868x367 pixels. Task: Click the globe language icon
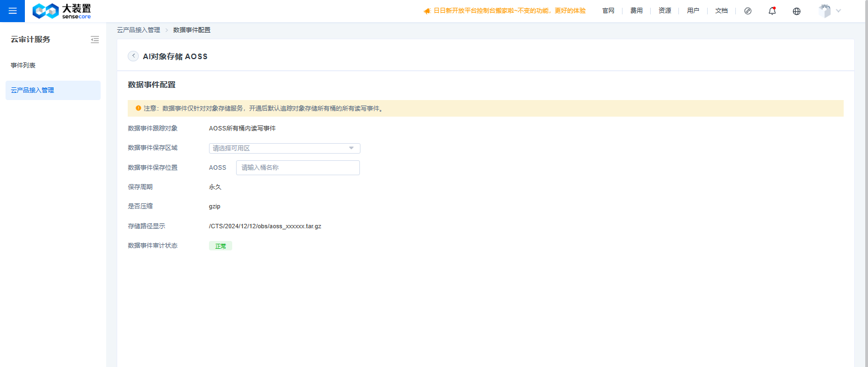796,11
